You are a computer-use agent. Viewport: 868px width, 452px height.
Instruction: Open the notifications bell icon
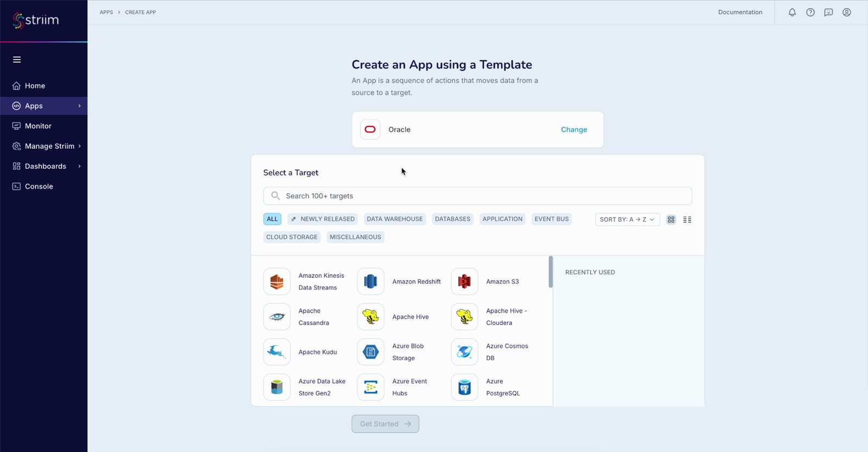click(x=792, y=12)
